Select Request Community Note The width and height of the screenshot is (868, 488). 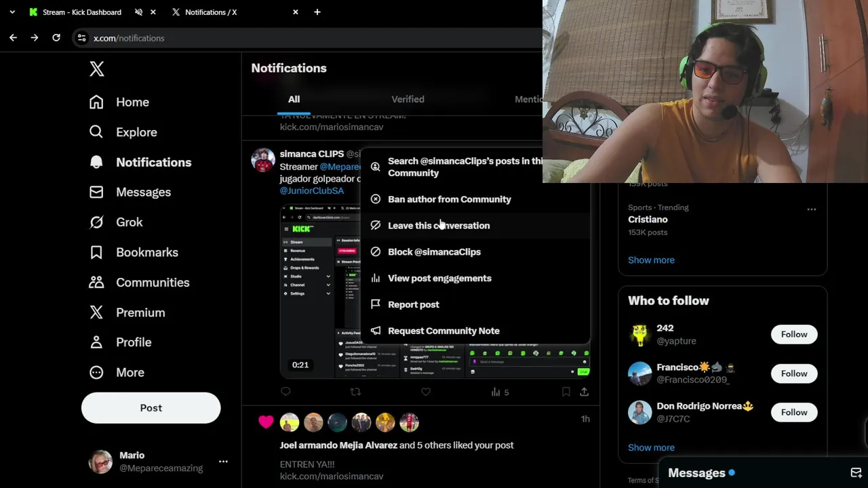pyautogui.click(x=475, y=331)
